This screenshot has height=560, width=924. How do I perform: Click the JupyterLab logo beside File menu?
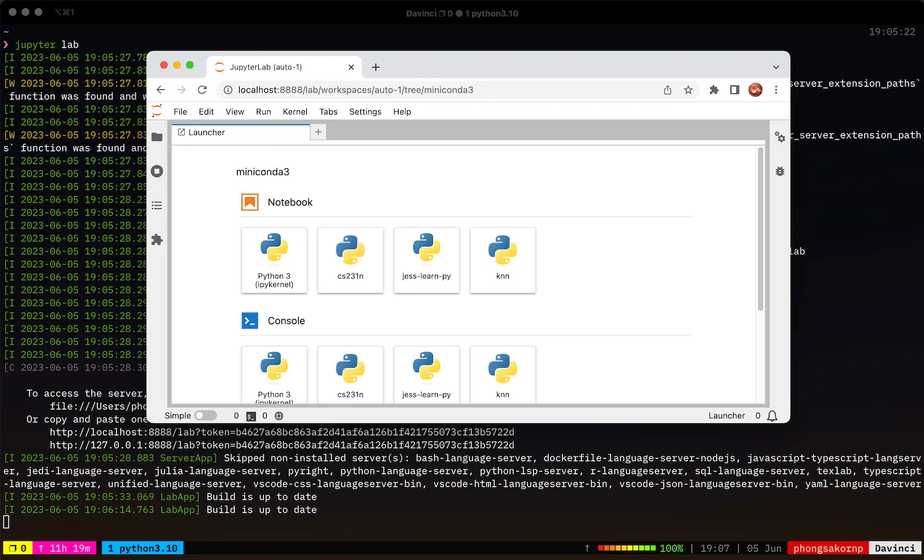157,111
